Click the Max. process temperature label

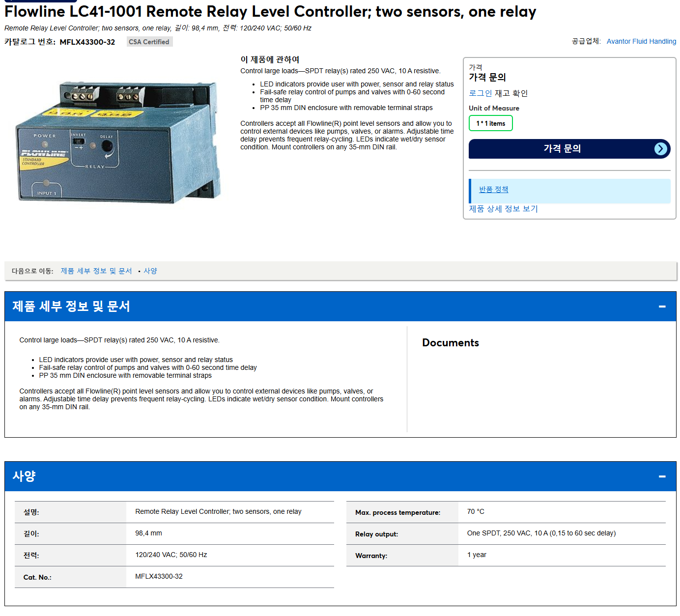click(x=398, y=512)
